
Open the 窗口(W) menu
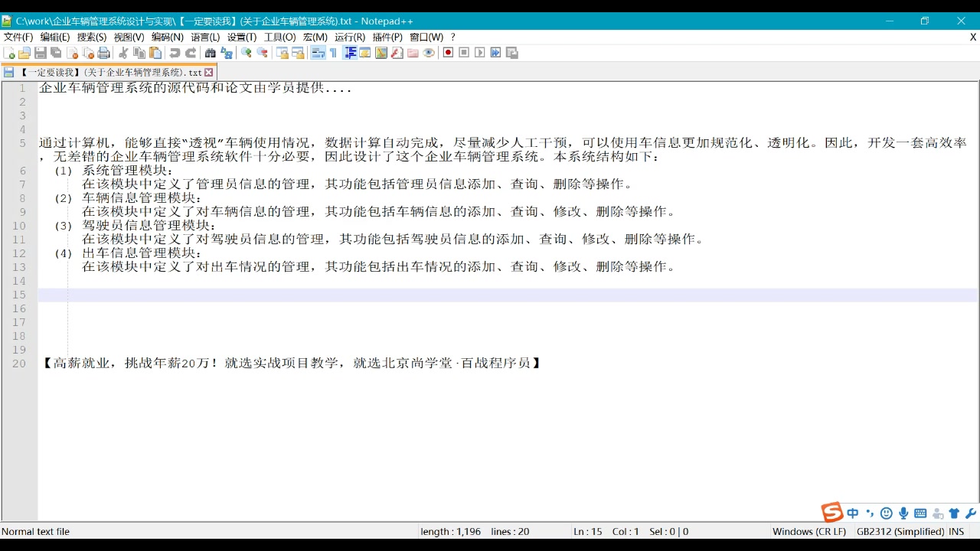pyautogui.click(x=426, y=37)
